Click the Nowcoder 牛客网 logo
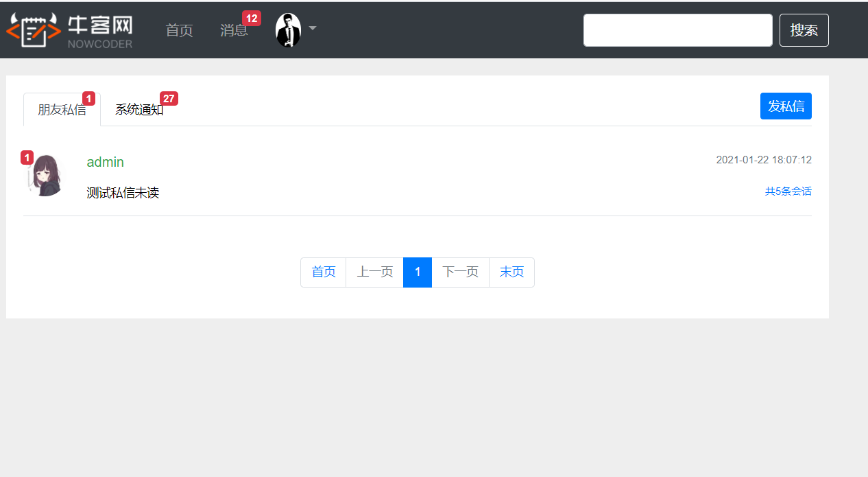This screenshot has height=477, width=868. click(69, 30)
